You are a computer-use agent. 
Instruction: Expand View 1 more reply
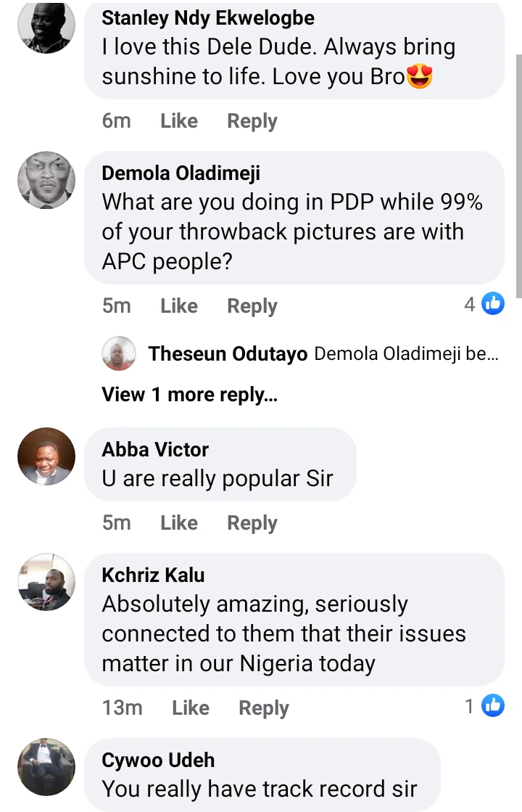tap(189, 395)
